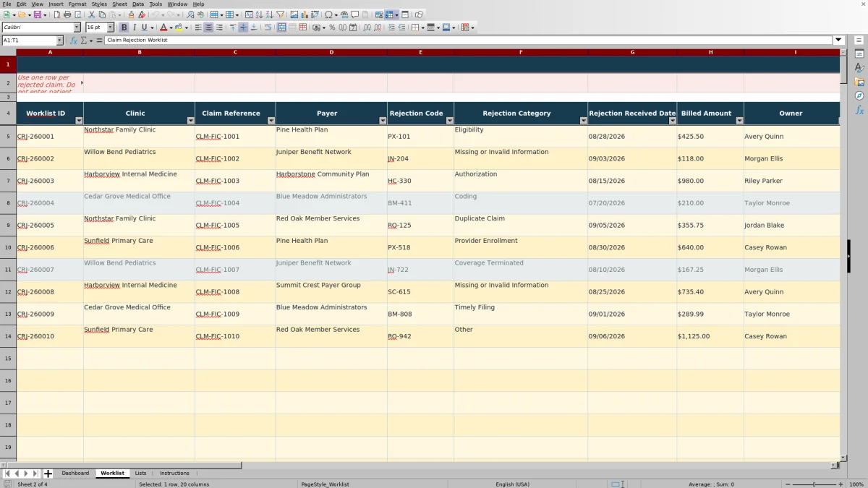Click the Insert Image icon

click(x=294, y=14)
